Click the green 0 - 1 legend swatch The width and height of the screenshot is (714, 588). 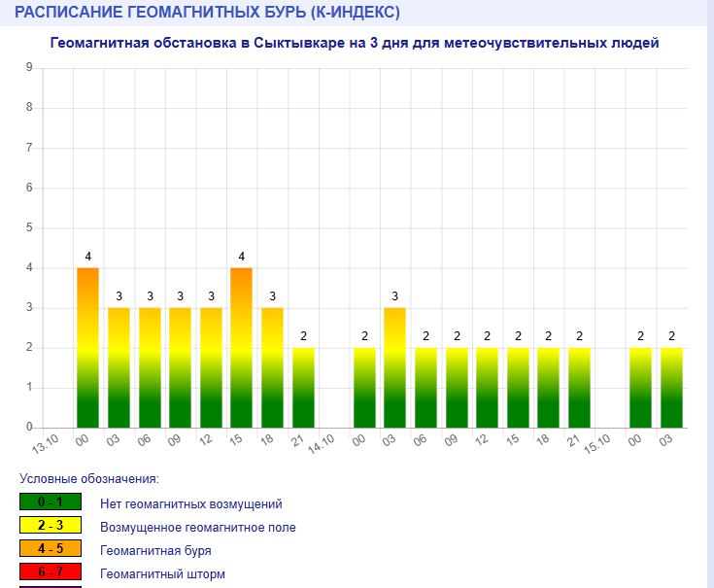coord(48,503)
